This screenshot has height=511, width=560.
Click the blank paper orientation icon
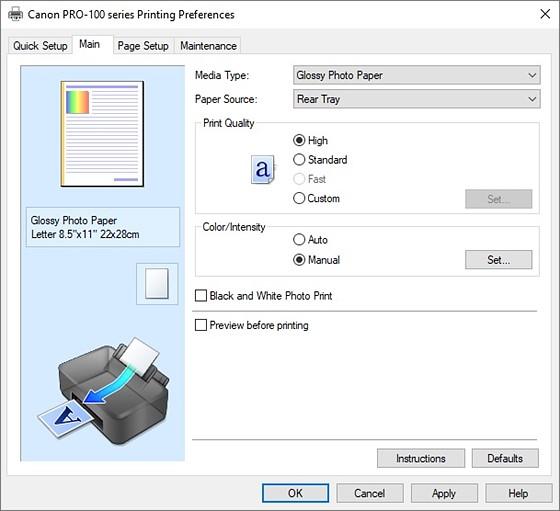tap(157, 284)
